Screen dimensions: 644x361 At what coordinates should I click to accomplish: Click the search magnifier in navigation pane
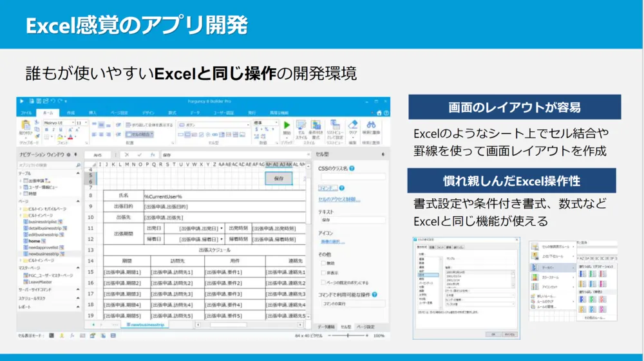78,165
